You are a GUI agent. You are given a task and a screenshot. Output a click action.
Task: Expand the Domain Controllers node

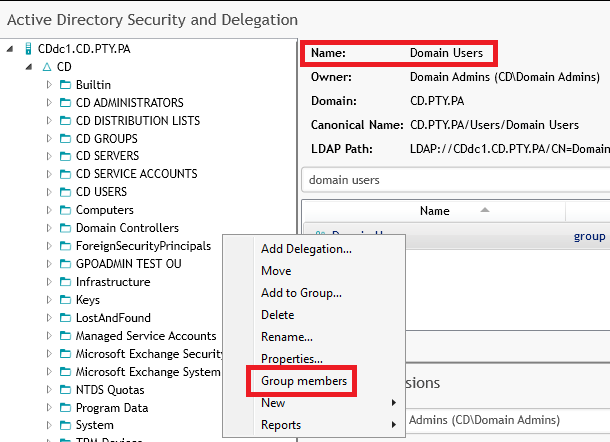pos(49,228)
